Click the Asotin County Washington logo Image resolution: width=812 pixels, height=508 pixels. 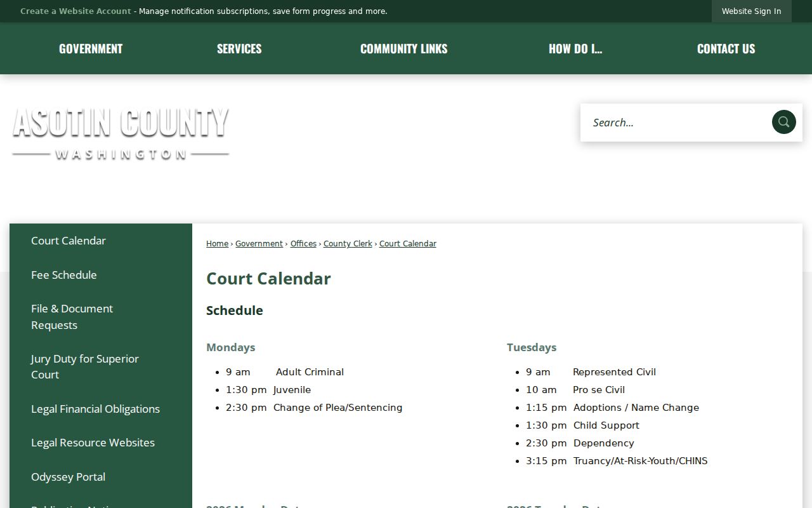121,133
